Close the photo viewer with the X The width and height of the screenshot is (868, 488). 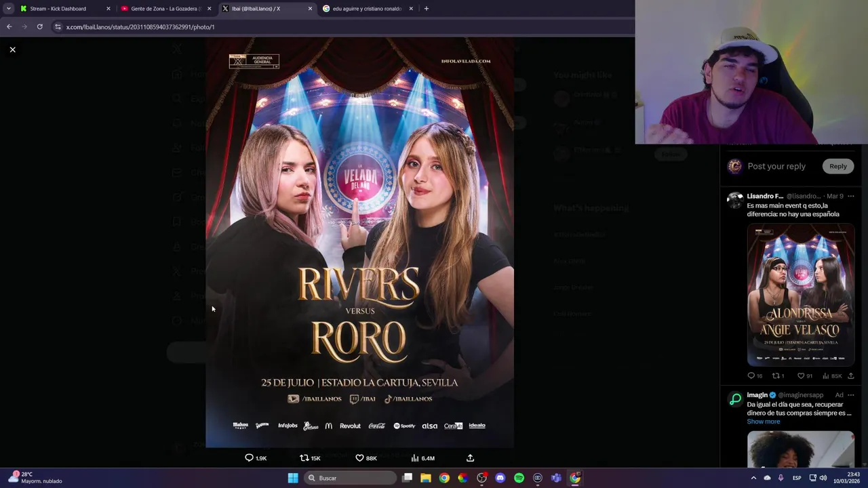coord(12,49)
